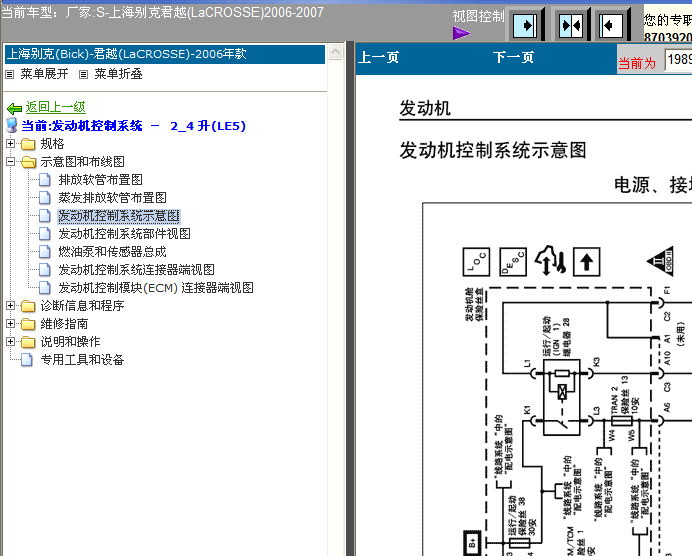Go to previous page with 上一页

[x=379, y=57]
